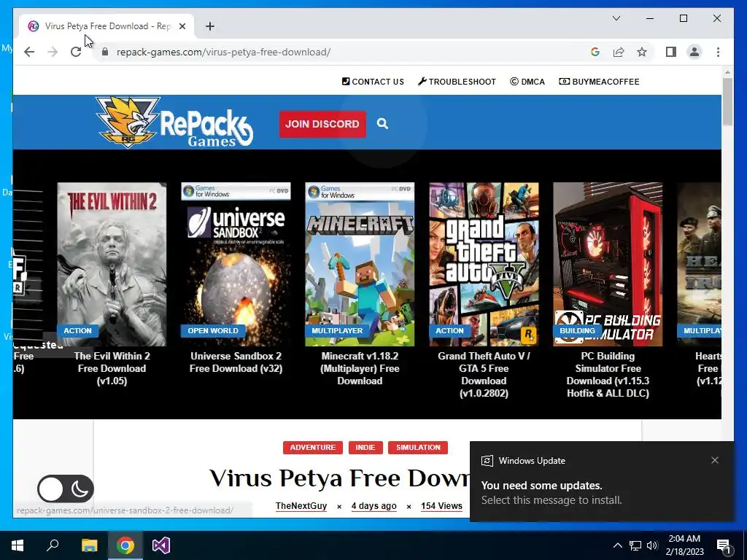Click MULTIPLAYER tag on Minecraft cover
Screen dimensions: 747x560
pyautogui.click(x=337, y=330)
